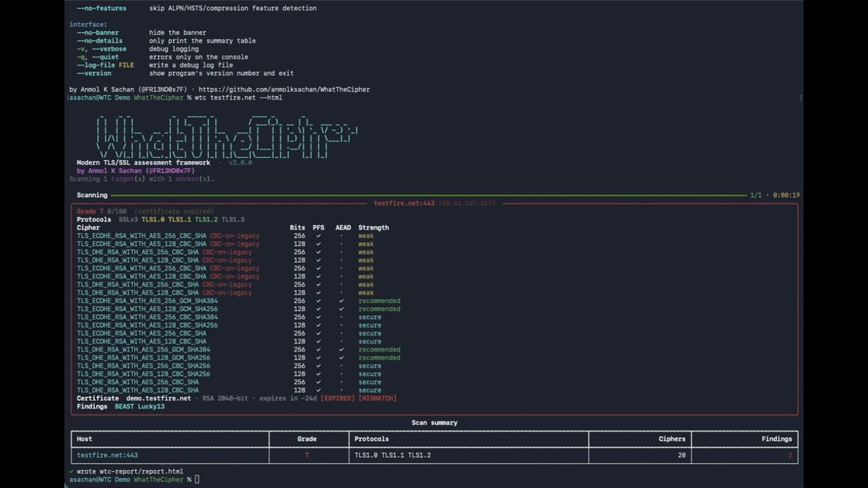Select the '--log-file FILE' option

click(x=105, y=65)
